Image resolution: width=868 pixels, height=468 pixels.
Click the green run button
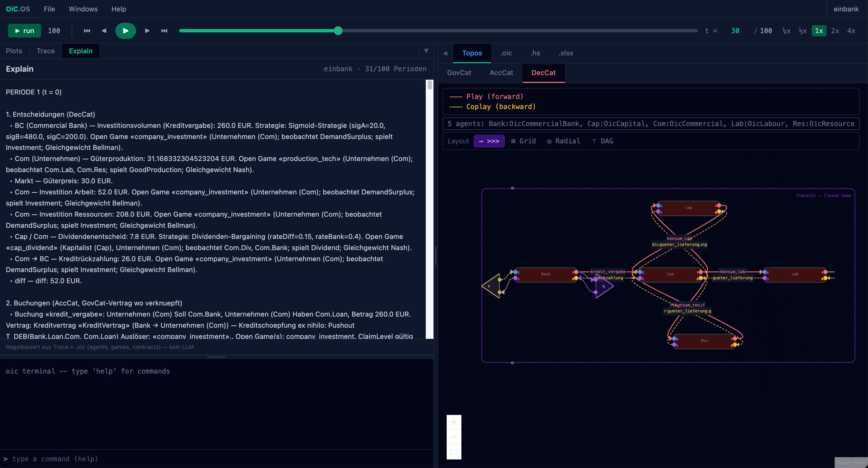tap(24, 31)
